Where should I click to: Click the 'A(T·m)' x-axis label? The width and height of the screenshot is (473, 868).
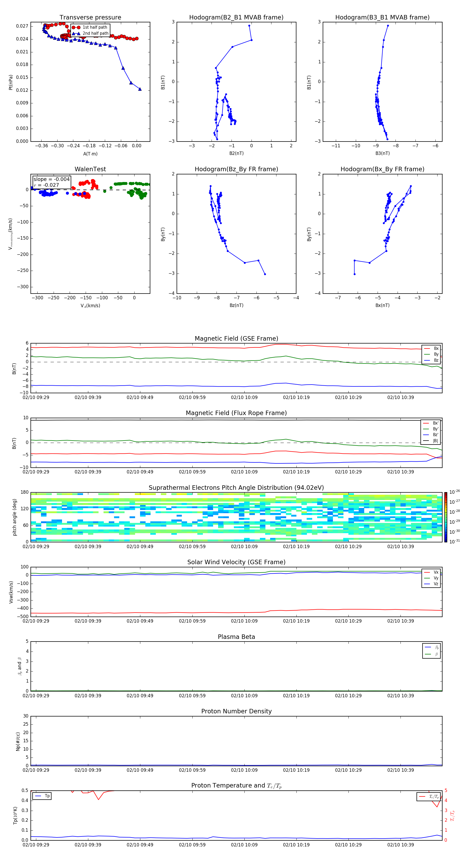point(90,154)
